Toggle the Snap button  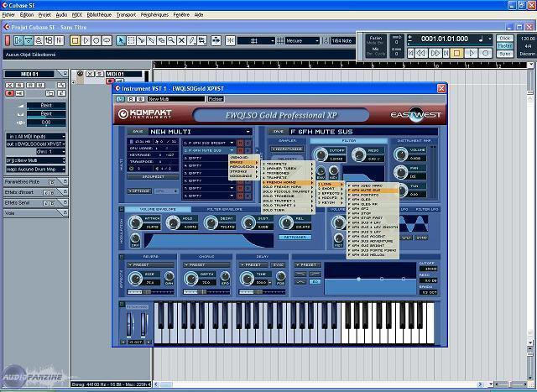tap(230, 41)
